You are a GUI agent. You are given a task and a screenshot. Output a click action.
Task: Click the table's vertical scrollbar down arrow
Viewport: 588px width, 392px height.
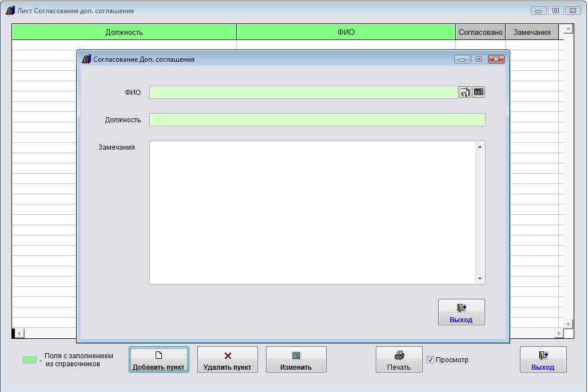[x=568, y=324]
